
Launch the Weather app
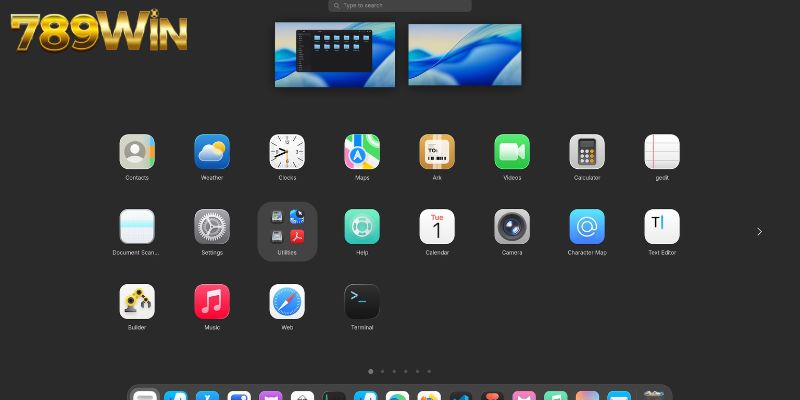212,152
